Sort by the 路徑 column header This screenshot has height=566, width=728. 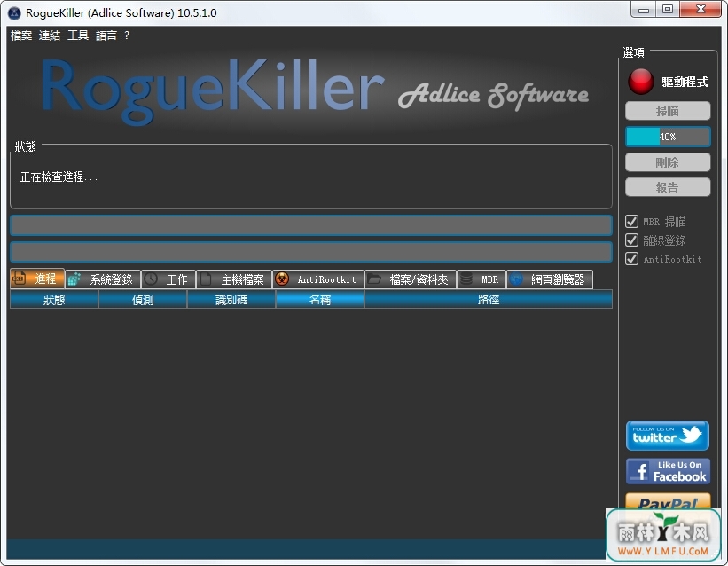click(489, 300)
